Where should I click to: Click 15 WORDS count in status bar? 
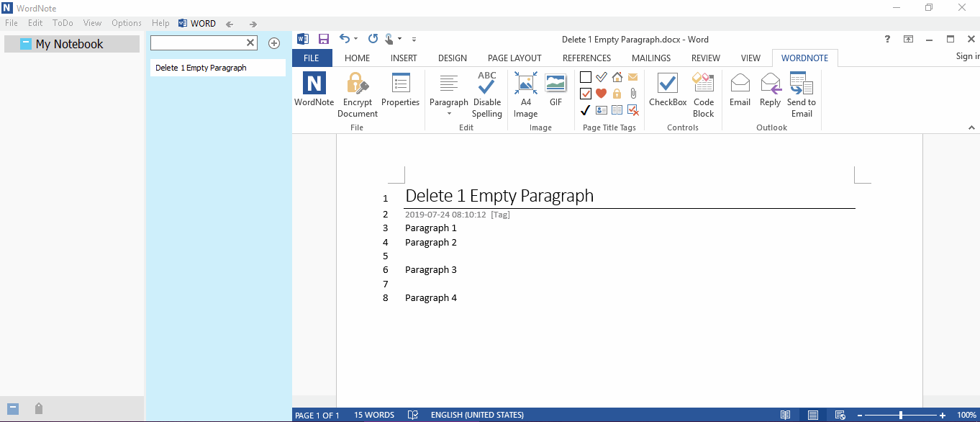pyautogui.click(x=374, y=415)
